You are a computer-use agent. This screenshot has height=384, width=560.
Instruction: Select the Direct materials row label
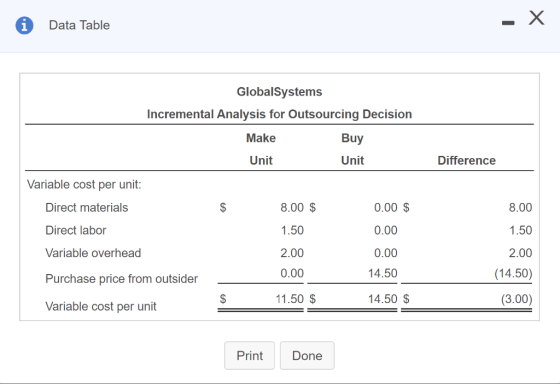(86, 208)
